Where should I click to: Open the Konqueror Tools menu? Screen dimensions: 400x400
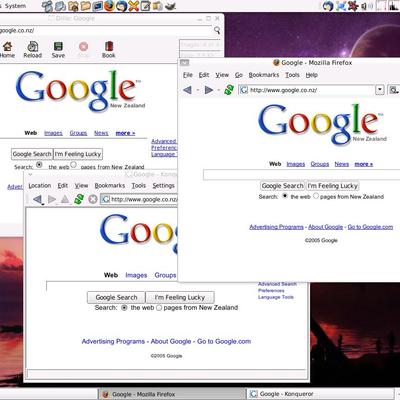[x=139, y=186]
